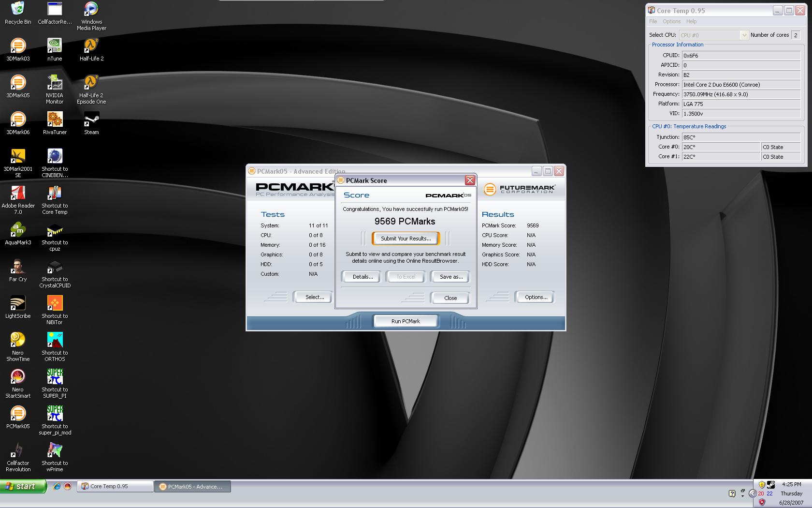This screenshot has height=508, width=812.
Task: Click Options button under Results
Action: click(x=536, y=297)
